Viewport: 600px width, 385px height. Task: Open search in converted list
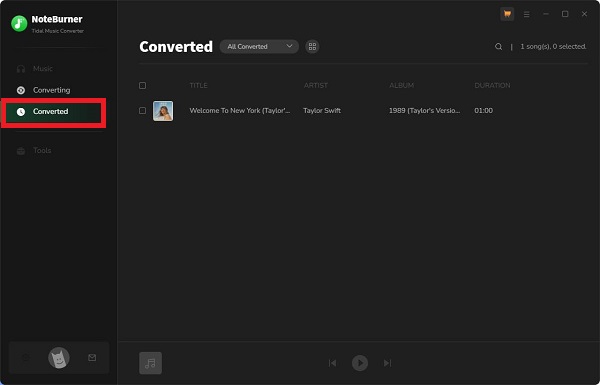pyautogui.click(x=498, y=47)
